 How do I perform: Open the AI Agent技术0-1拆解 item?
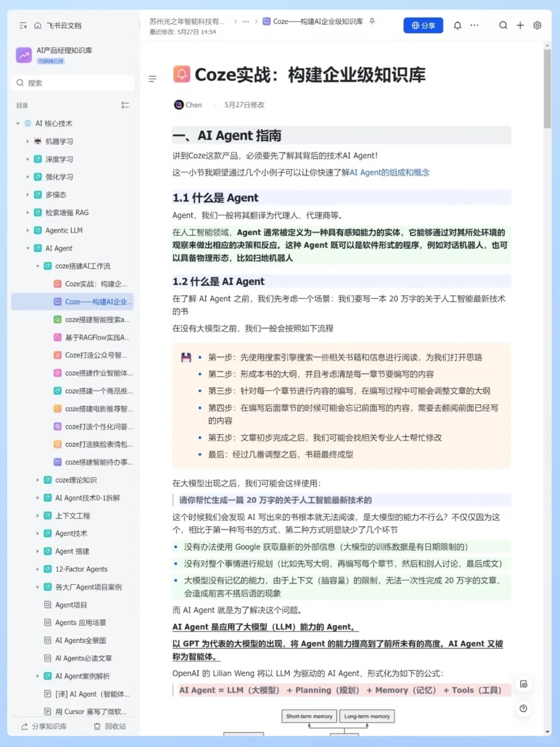87,498
